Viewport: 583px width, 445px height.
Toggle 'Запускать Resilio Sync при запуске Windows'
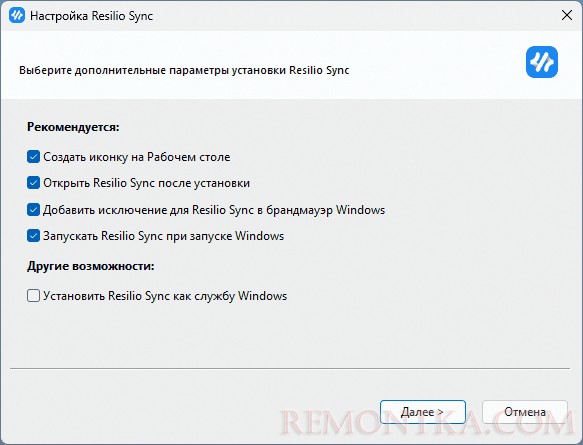[x=33, y=236]
